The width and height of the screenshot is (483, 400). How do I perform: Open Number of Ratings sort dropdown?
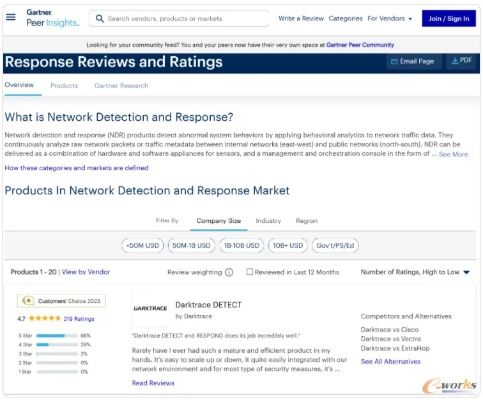point(415,272)
